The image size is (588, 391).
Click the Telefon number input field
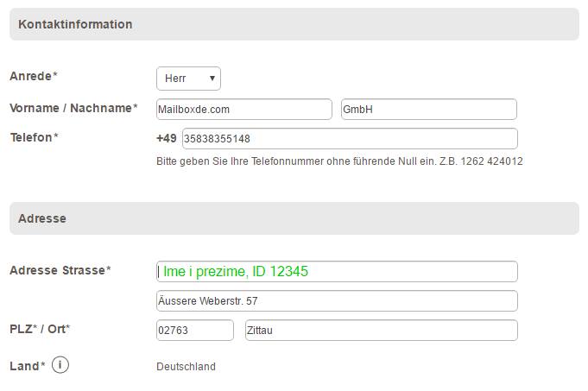(350, 139)
